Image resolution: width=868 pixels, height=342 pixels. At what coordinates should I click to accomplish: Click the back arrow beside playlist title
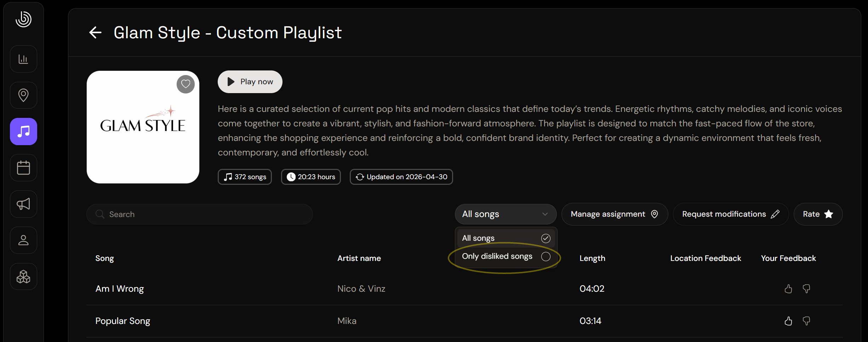click(95, 33)
